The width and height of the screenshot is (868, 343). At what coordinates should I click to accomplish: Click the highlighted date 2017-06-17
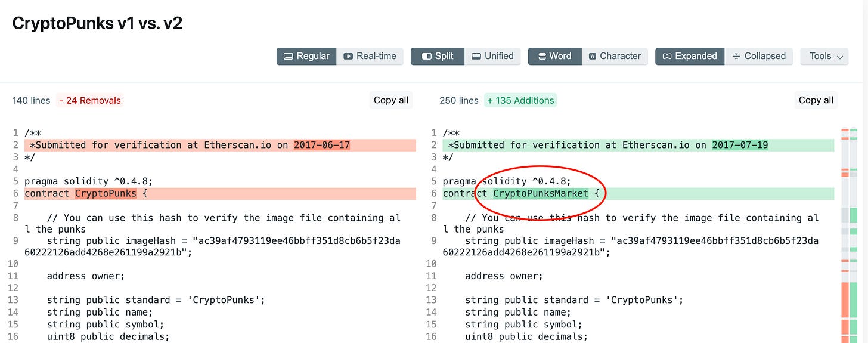pyautogui.click(x=322, y=145)
